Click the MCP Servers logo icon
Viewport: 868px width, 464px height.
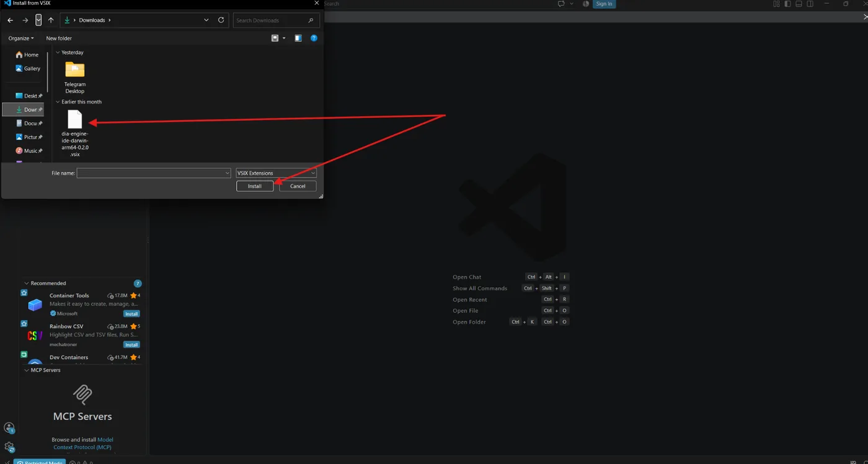[82, 395]
